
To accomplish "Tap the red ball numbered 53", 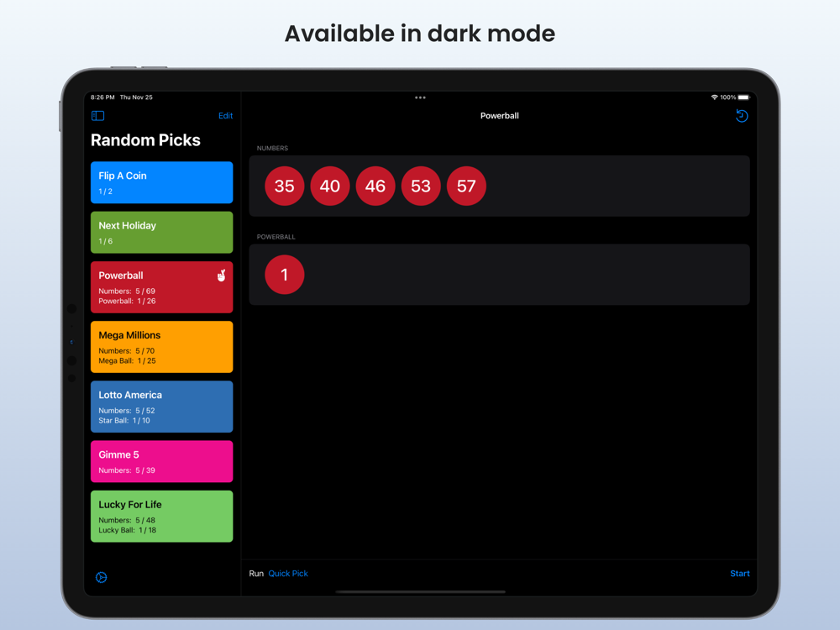I will click(421, 186).
